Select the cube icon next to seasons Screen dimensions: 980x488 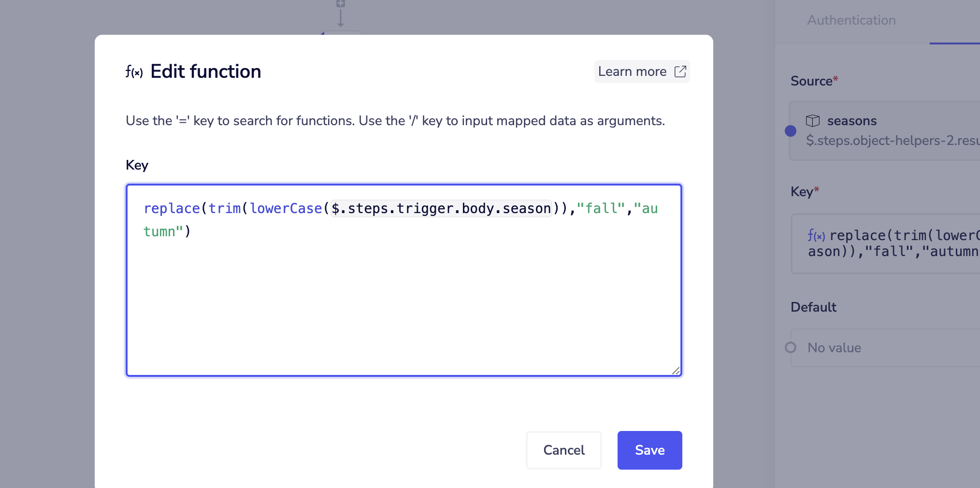813,121
